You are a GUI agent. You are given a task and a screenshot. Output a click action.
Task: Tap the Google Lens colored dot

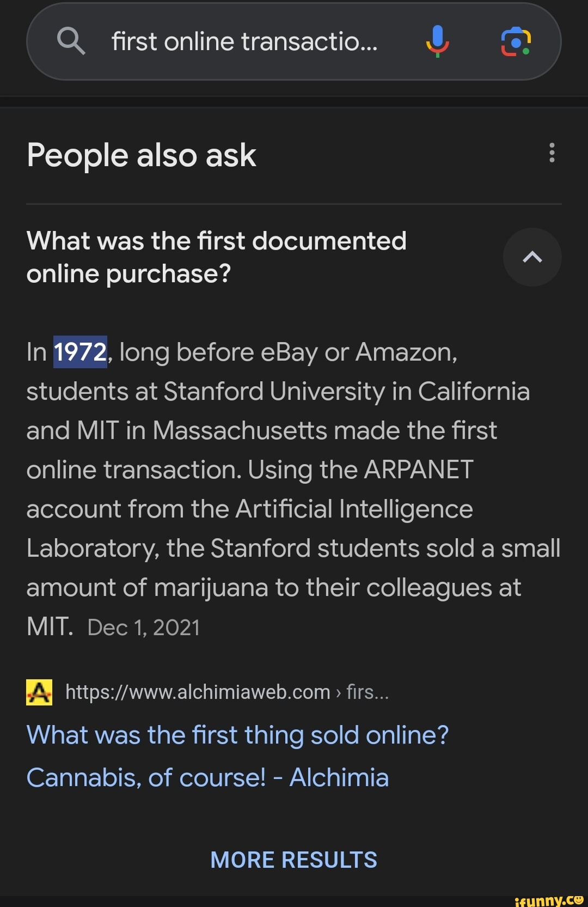click(x=525, y=52)
